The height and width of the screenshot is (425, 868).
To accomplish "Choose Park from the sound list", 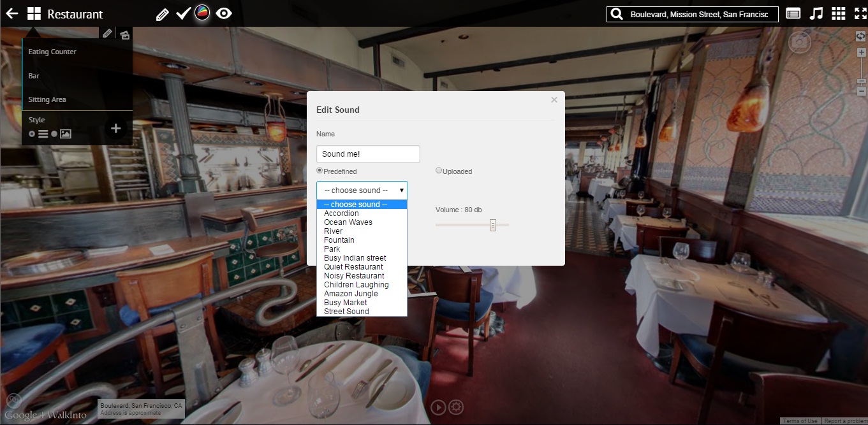I will 362,249.
